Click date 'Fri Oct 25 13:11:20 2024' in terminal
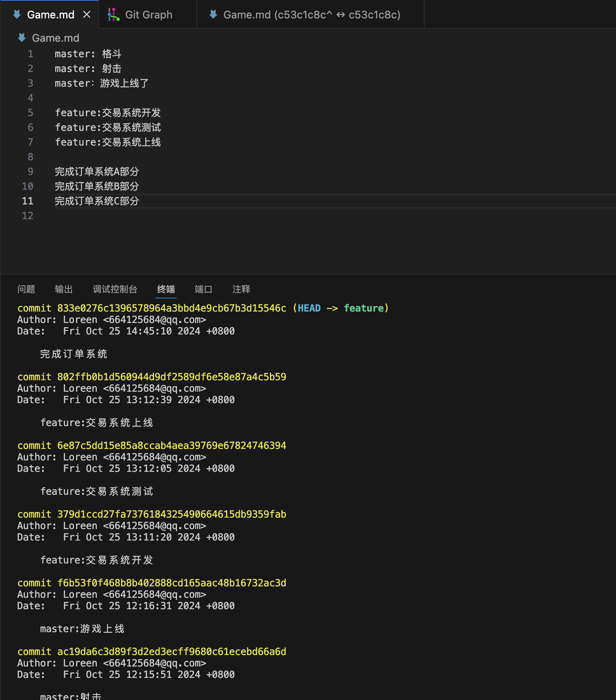 coord(132,537)
